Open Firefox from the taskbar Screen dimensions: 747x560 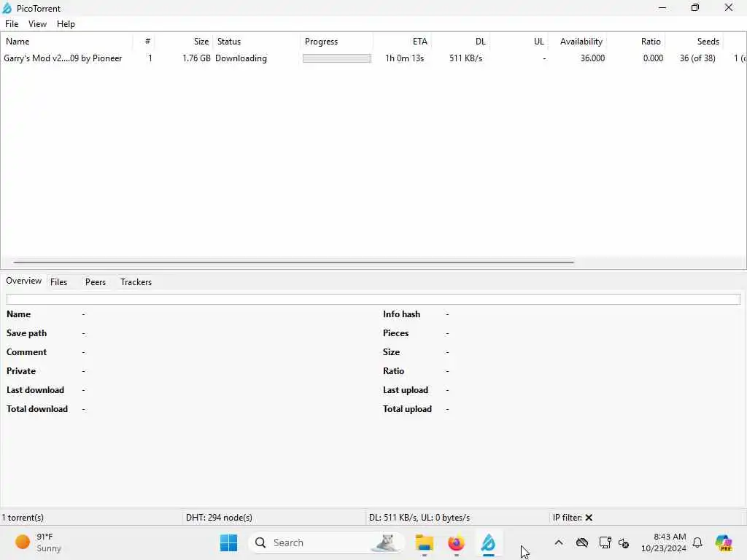pyautogui.click(x=456, y=542)
